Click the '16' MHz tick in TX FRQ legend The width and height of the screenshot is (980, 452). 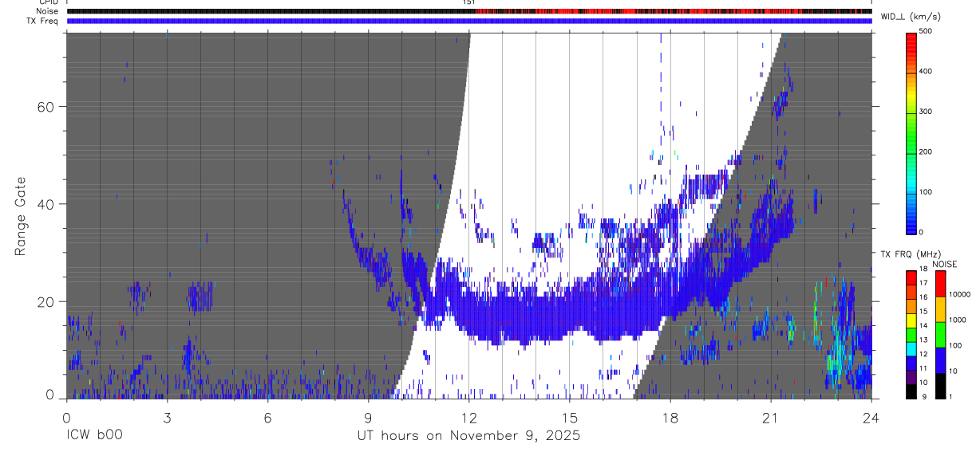(923, 297)
